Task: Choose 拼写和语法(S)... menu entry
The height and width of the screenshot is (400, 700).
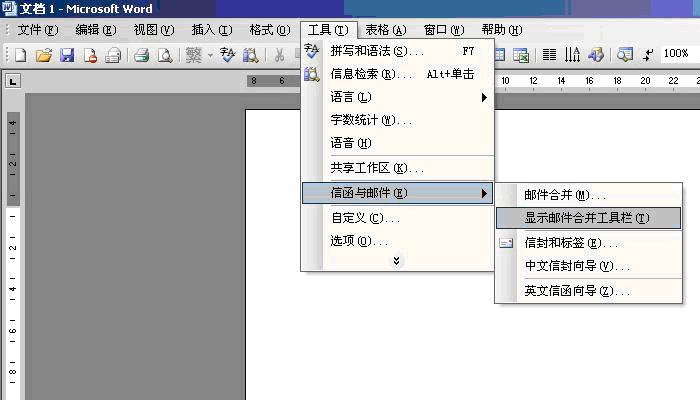Action: pos(398,51)
